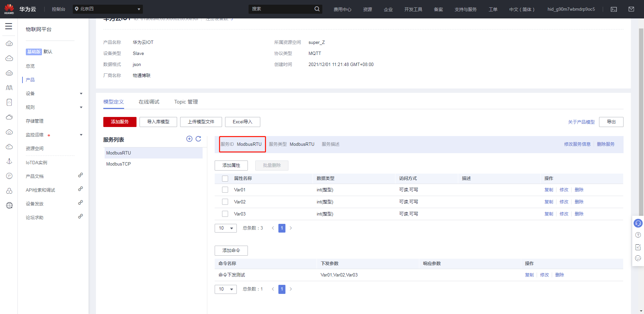Viewport: 644px width, 314px height.
Task: Open the 北京四 region dropdown
Action: point(108,9)
